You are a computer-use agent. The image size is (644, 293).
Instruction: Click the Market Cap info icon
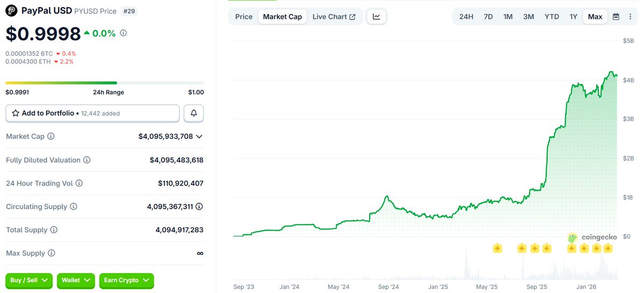[51, 137]
